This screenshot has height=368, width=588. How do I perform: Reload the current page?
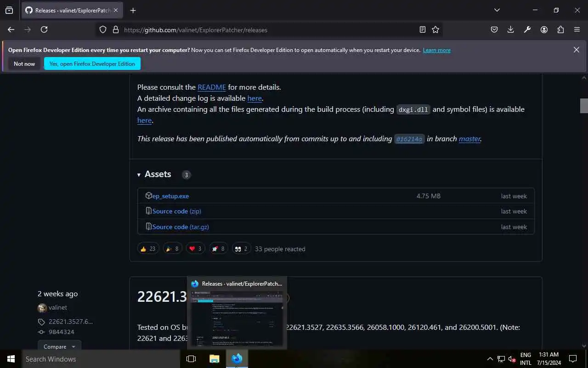44,29
